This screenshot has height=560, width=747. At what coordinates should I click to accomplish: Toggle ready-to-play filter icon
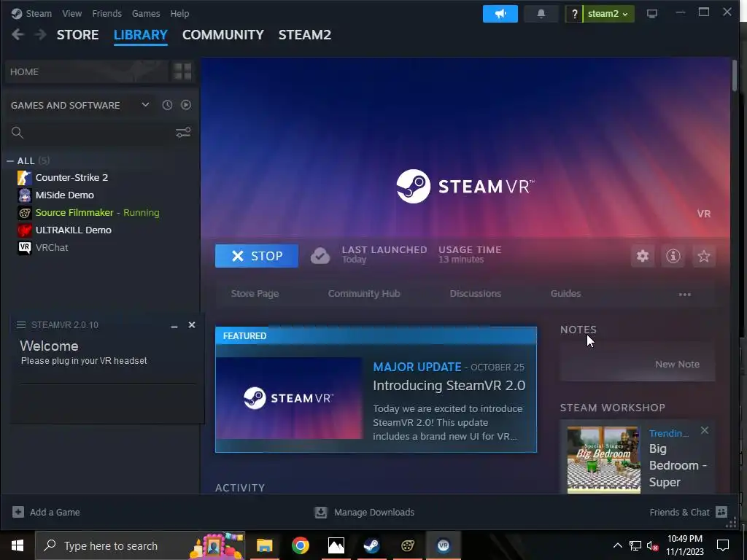click(186, 105)
